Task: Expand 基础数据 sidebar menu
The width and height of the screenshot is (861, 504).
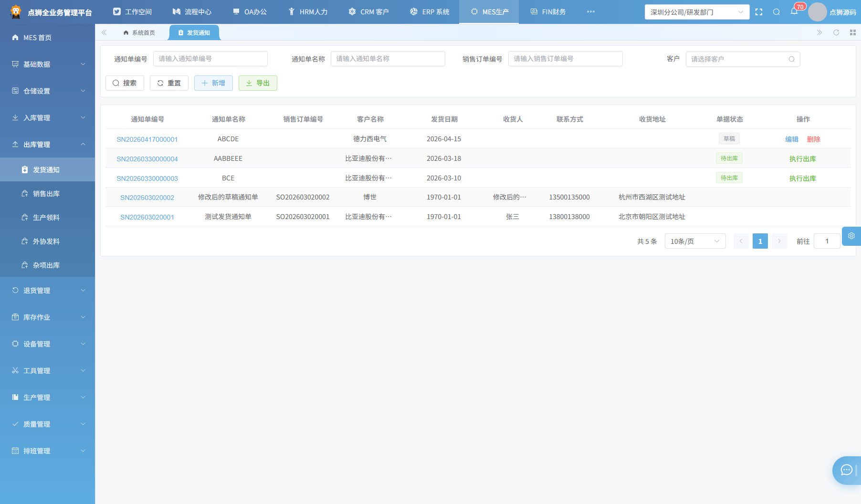Action: 48,64
